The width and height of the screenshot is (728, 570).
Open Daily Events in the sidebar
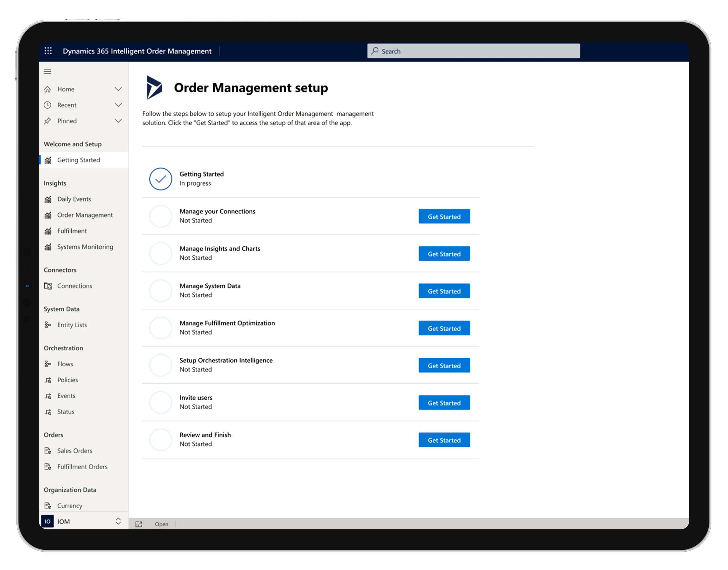tap(84, 199)
